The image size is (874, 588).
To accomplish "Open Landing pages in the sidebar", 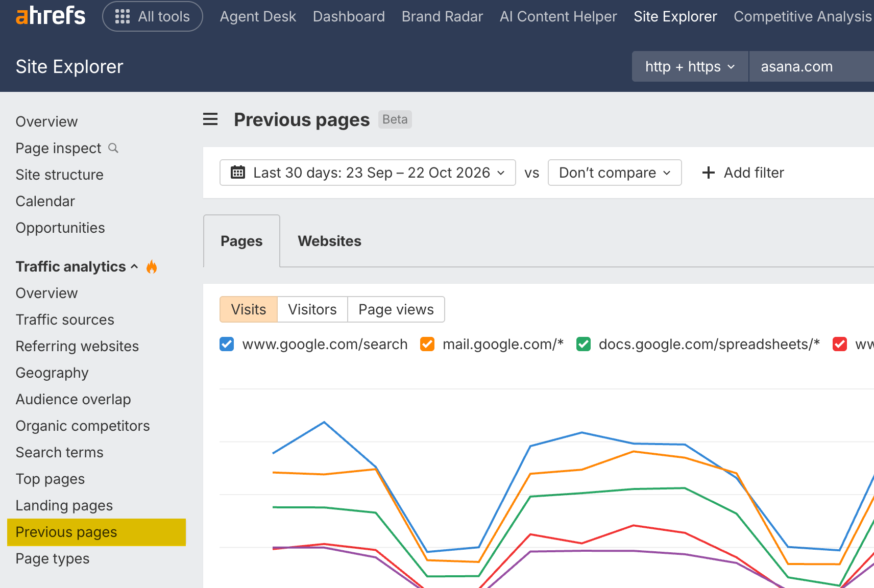I will (x=64, y=505).
